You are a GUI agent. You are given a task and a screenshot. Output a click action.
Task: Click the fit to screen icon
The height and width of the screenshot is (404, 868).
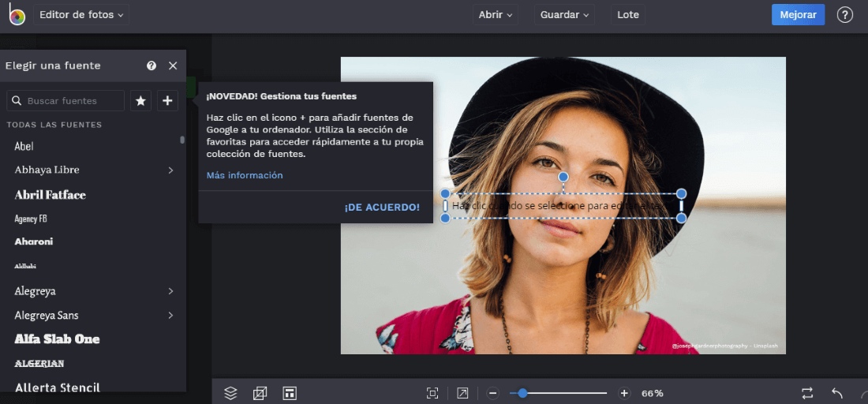tap(432, 394)
